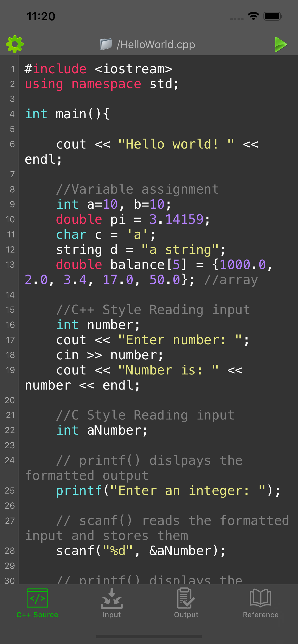Image resolution: width=298 pixels, height=644 pixels.
Task: Tap the "Number is: " string
Action: 168,370
